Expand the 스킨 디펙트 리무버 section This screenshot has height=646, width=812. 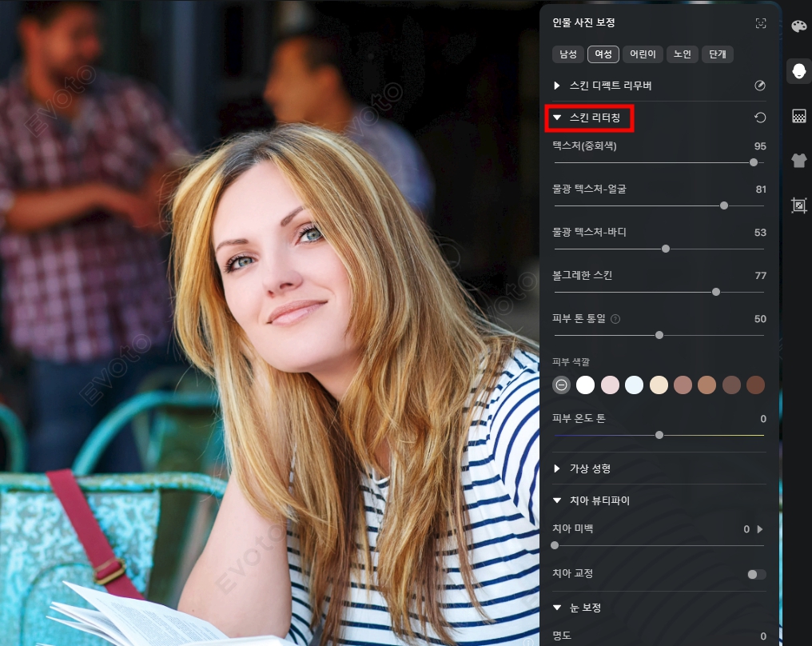click(557, 86)
